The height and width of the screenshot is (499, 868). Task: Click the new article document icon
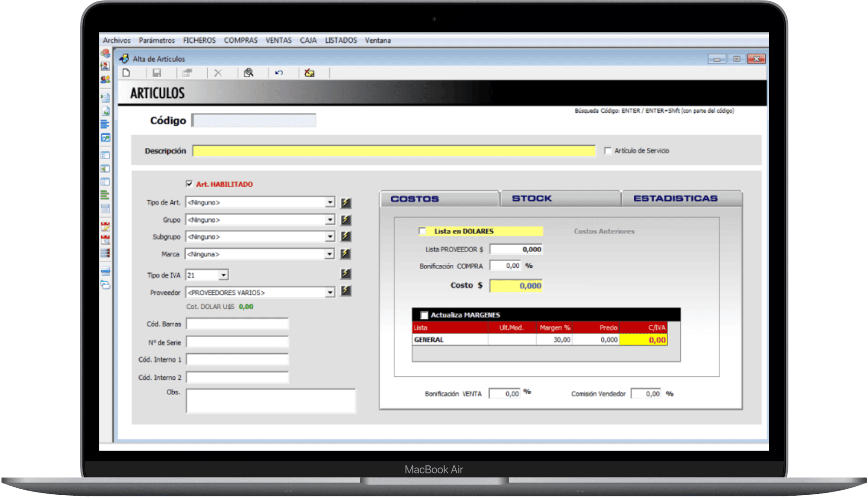pyautogui.click(x=126, y=73)
